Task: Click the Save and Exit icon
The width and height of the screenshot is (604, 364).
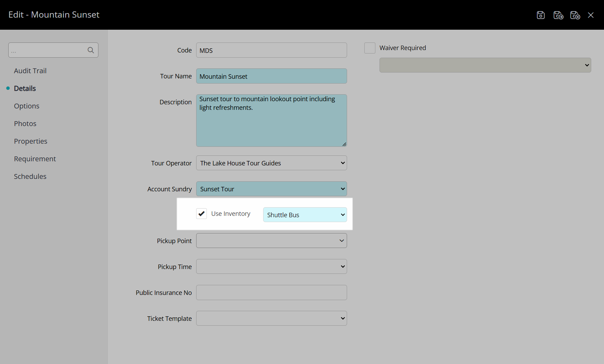Action: tap(575, 15)
